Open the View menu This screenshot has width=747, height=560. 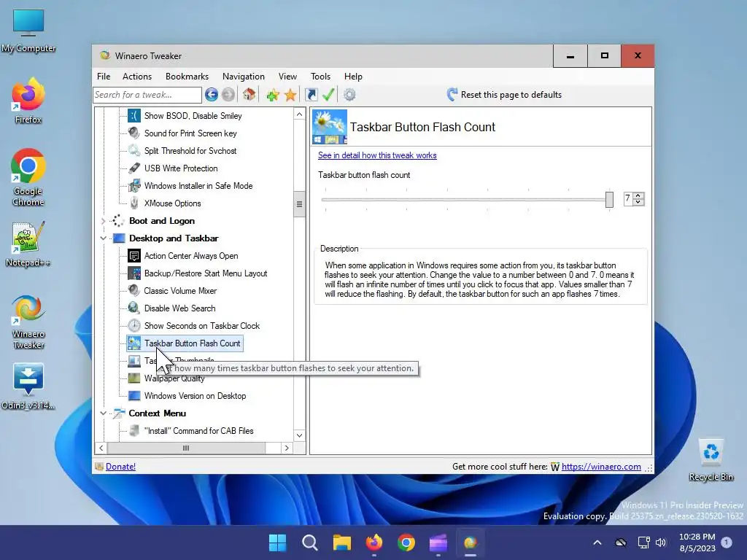click(287, 77)
